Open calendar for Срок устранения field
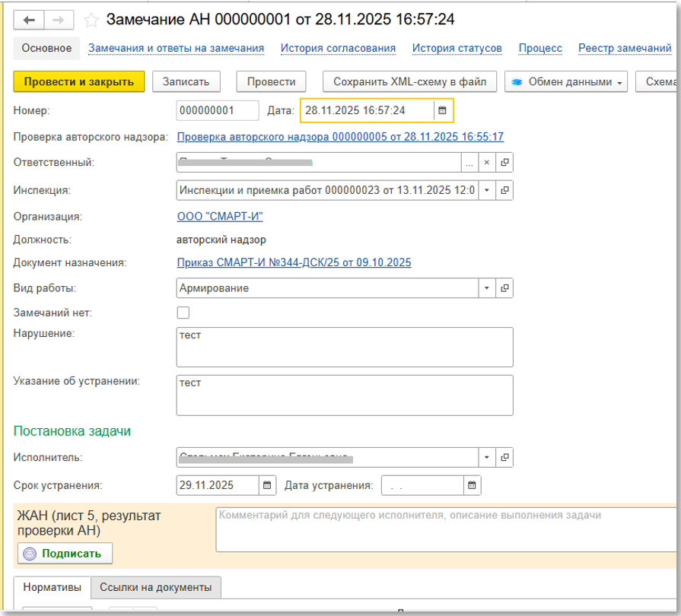681x616 pixels. click(x=266, y=485)
